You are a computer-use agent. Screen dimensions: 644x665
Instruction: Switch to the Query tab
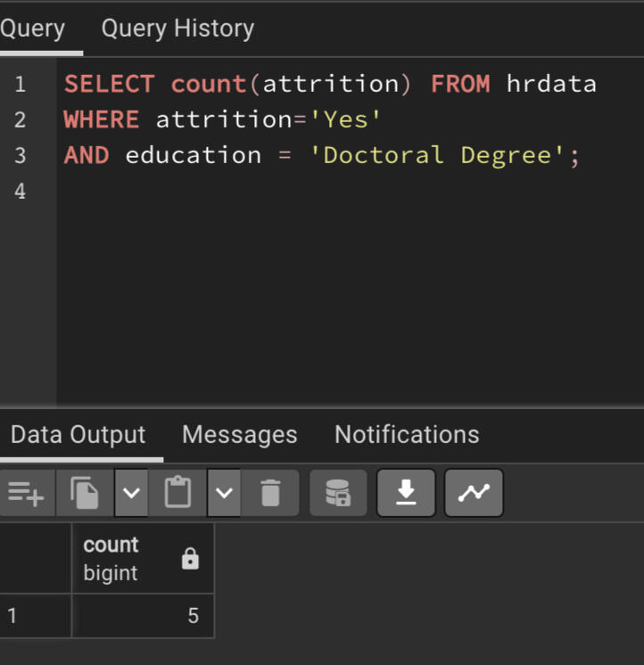(32, 29)
